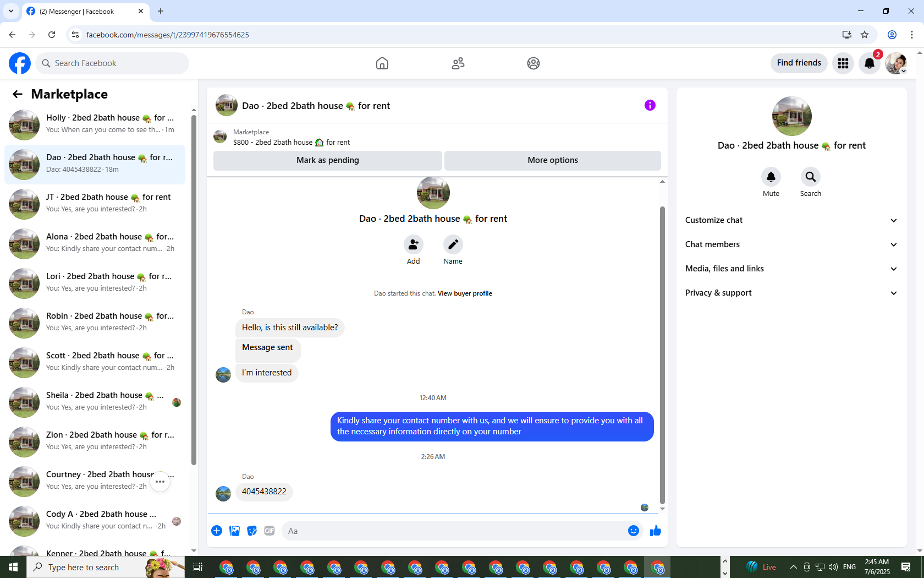Click Find friends button
Screen dimensions: 924x578
pos(799,63)
